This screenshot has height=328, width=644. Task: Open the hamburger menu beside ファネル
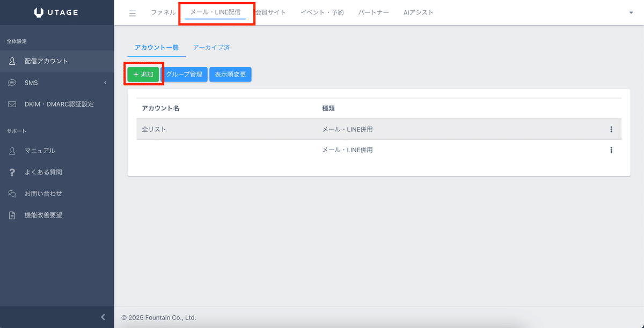pyautogui.click(x=132, y=13)
